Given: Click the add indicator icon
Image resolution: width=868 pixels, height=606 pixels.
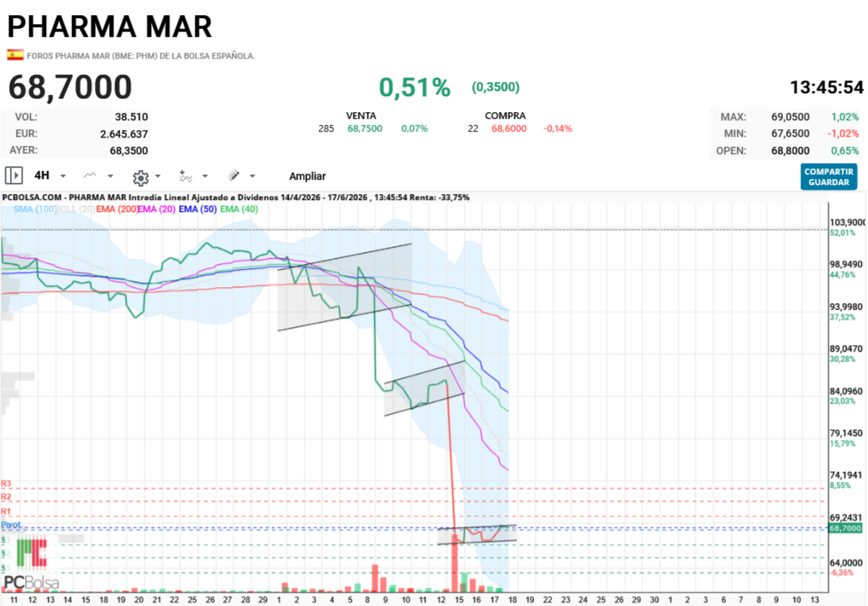Looking at the screenshot, I should pos(186,176).
